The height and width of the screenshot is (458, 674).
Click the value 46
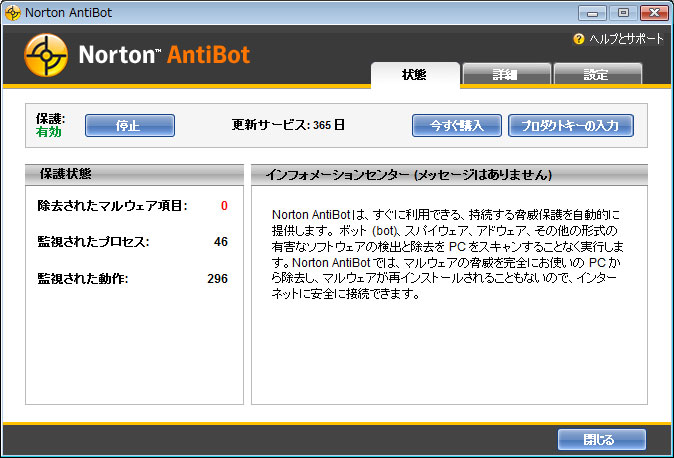221,242
